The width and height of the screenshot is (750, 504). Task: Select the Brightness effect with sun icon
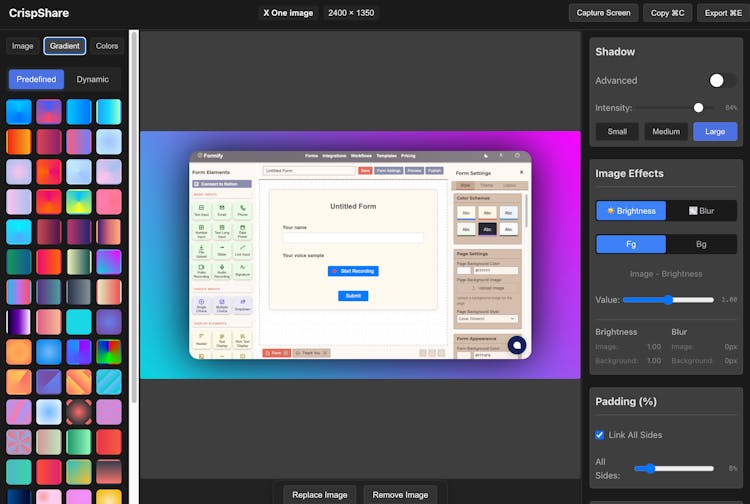(x=630, y=211)
